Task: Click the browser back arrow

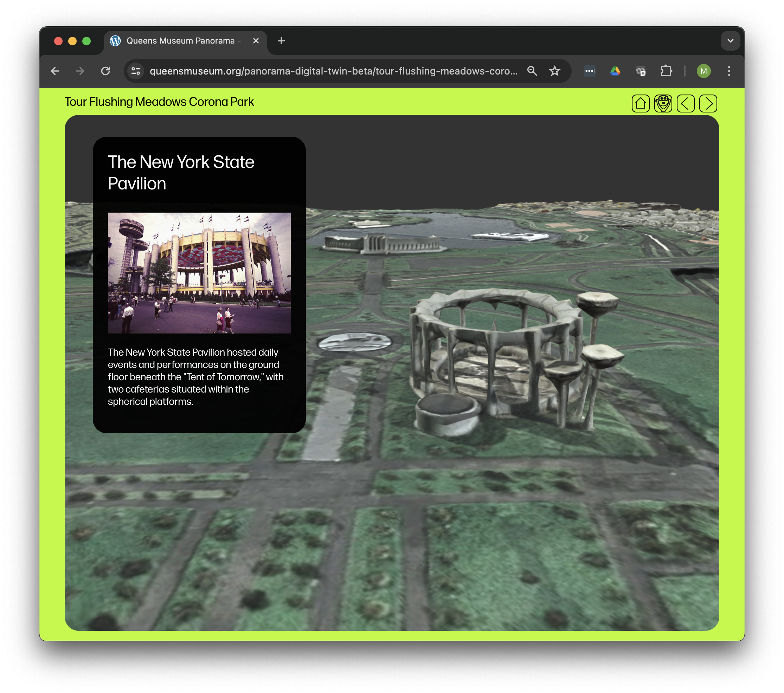Action: click(55, 71)
